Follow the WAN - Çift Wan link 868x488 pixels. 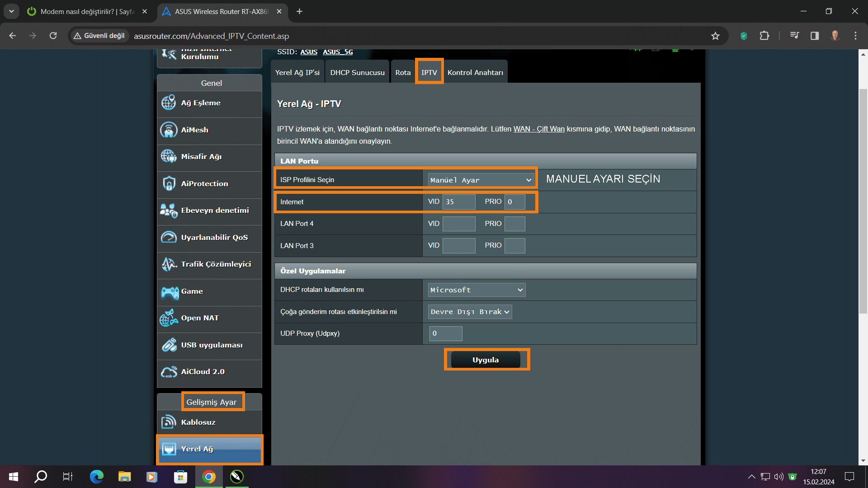click(539, 129)
